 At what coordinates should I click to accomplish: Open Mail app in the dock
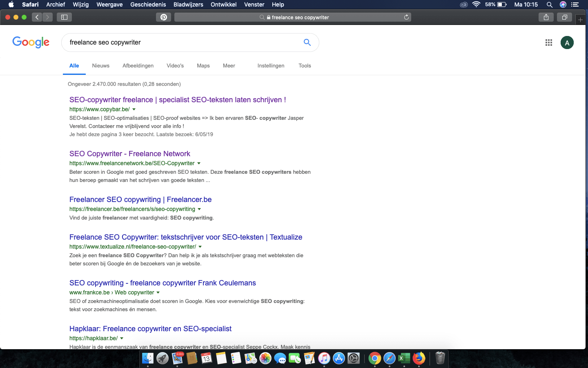[177, 359]
